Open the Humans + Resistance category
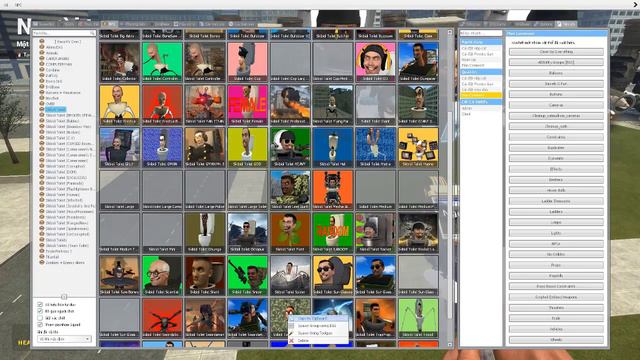 point(63,93)
